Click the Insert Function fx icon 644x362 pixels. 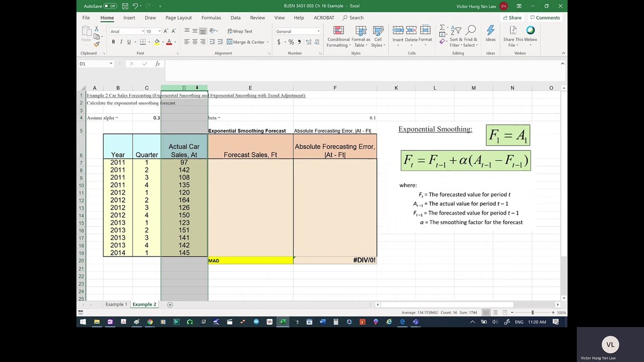pos(157,64)
